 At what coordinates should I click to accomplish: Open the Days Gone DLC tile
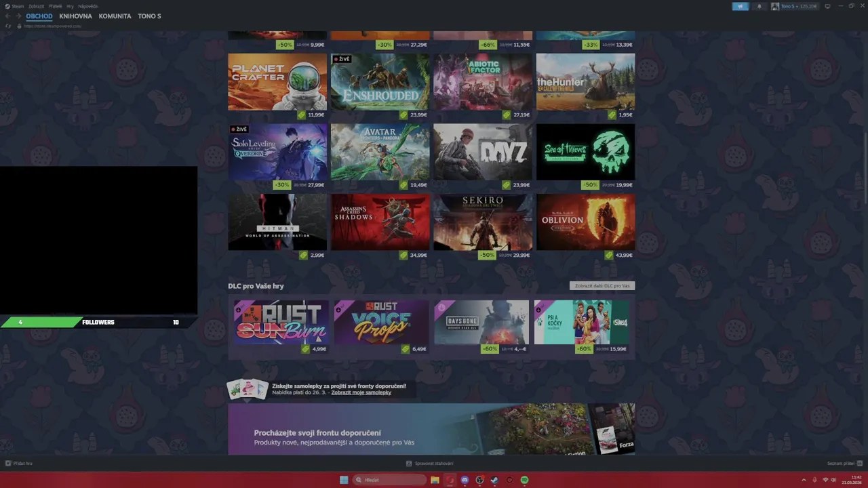coord(481,323)
